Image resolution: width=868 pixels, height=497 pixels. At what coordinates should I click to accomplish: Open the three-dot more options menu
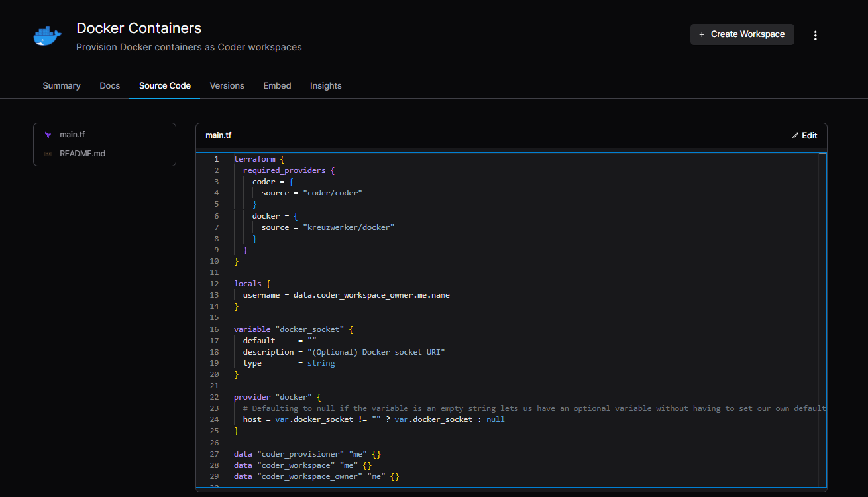coord(816,35)
